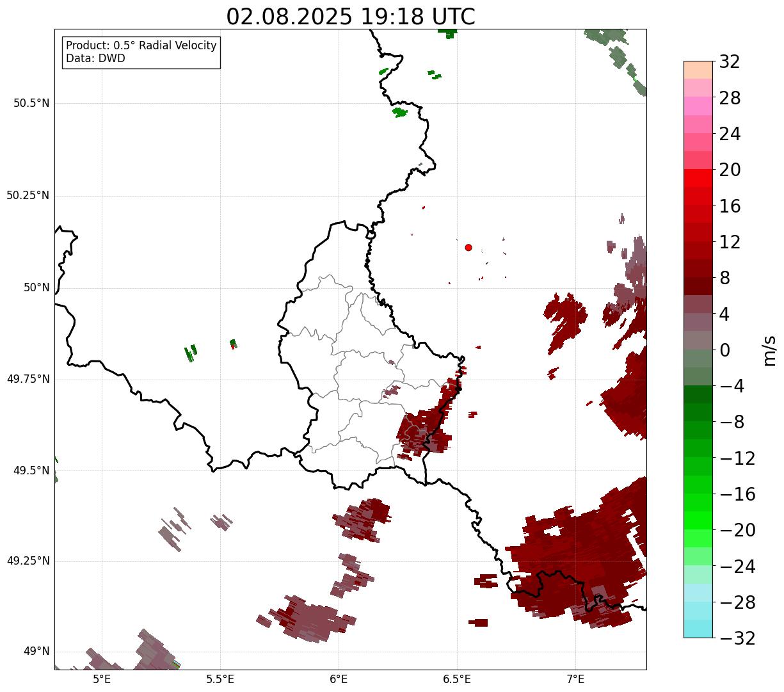Click the bright green colorbar segment above −20
784x692 pixels.
point(698,520)
